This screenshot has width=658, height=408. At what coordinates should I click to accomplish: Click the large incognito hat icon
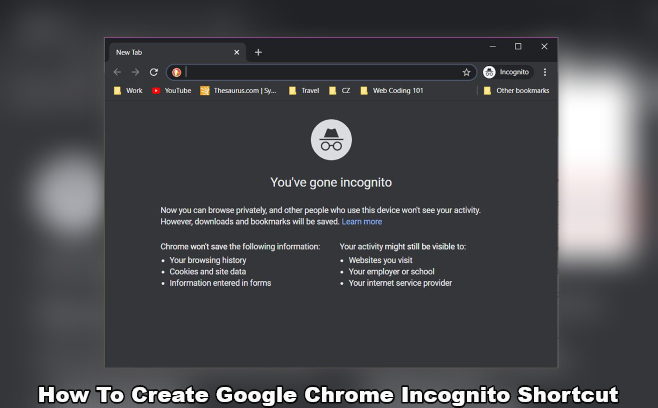331,140
